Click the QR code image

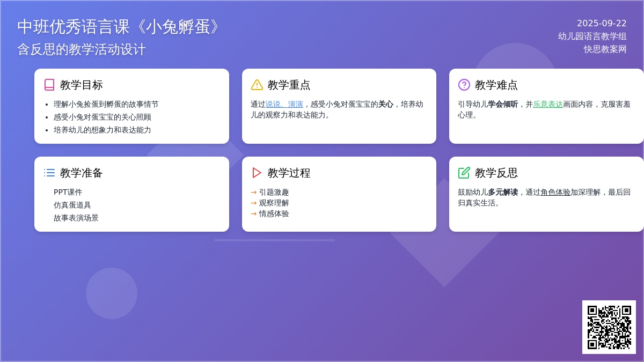(609, 327)
